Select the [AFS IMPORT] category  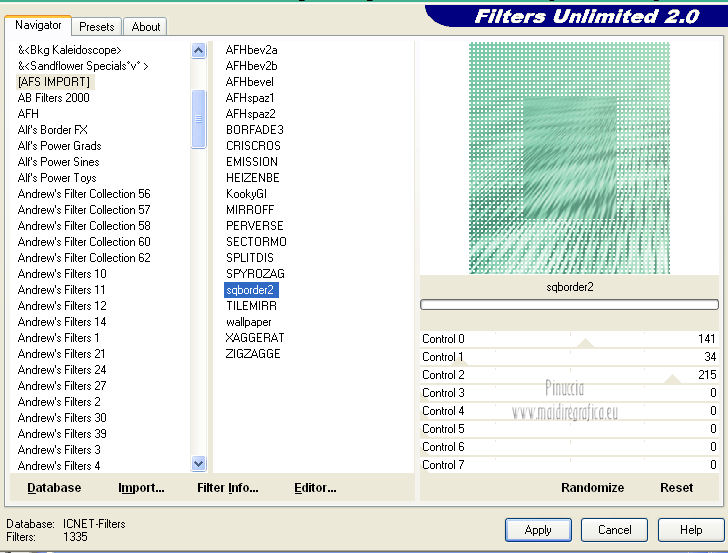(54, 82)
